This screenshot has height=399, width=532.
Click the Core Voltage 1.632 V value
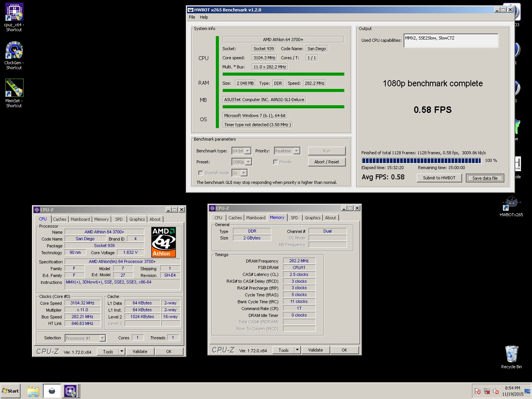coord(130,252)
